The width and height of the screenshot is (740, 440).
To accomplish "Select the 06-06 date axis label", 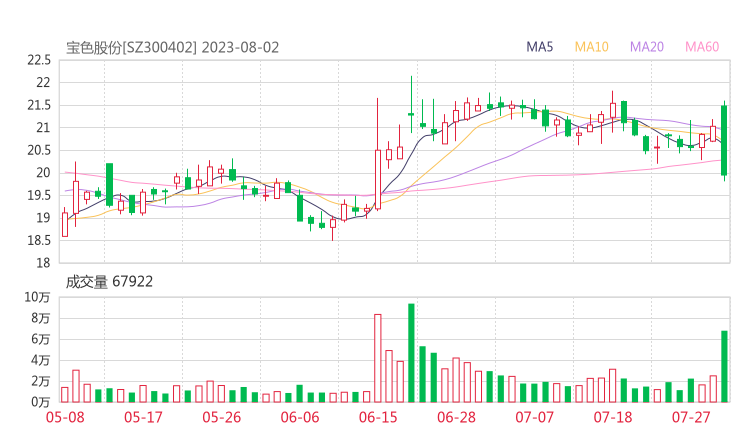I will pyautogui.click(x=300, y=417).
